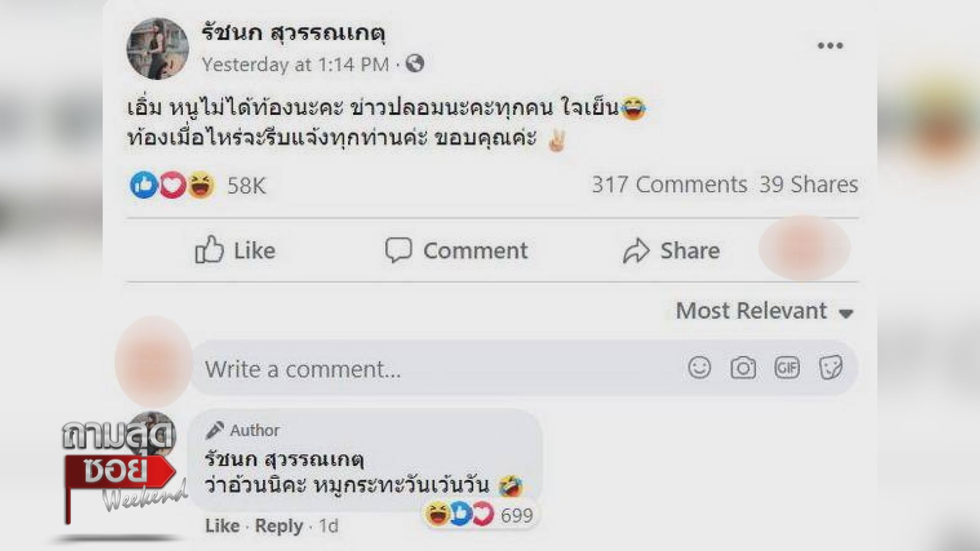Screen dimensions: 980x551
Task: View the 699 reactions on the comment
Action: (x=517, y=515)
